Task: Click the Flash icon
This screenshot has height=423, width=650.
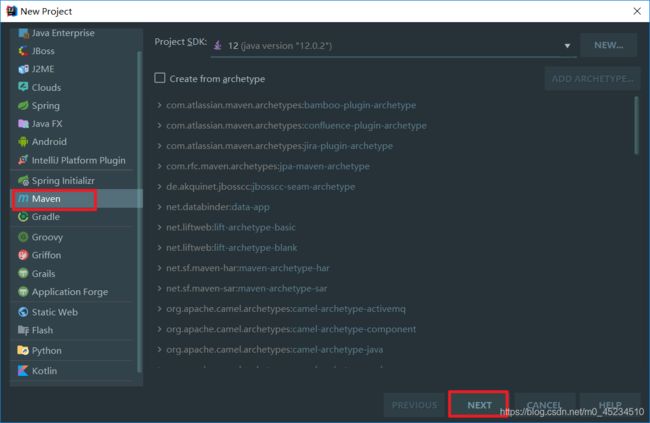Action: (23, 330)
